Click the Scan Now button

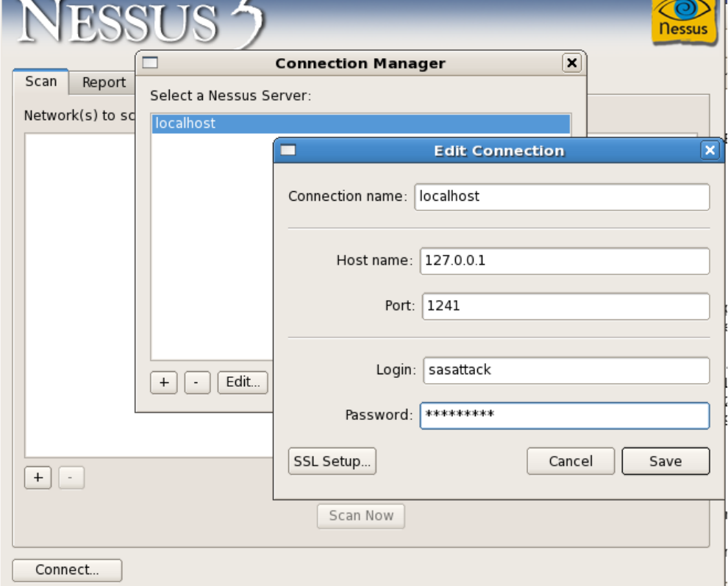click(x=361, y=516)
